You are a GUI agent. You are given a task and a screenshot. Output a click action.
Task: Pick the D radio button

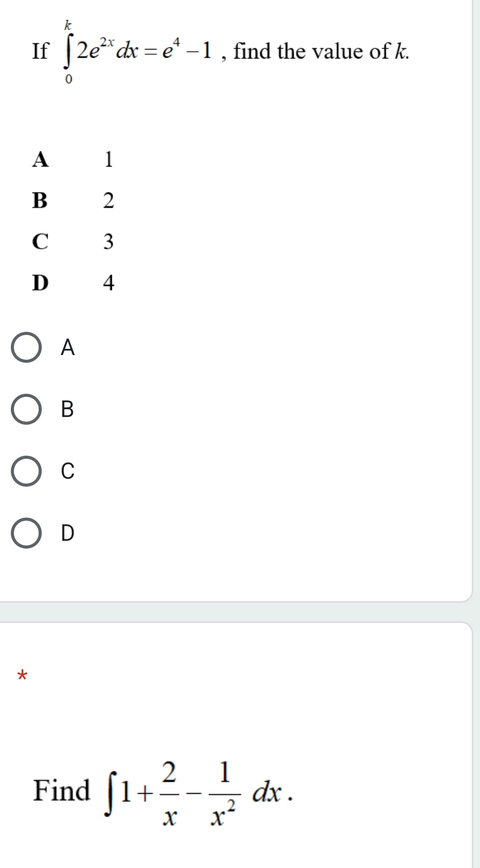point(26,533)
